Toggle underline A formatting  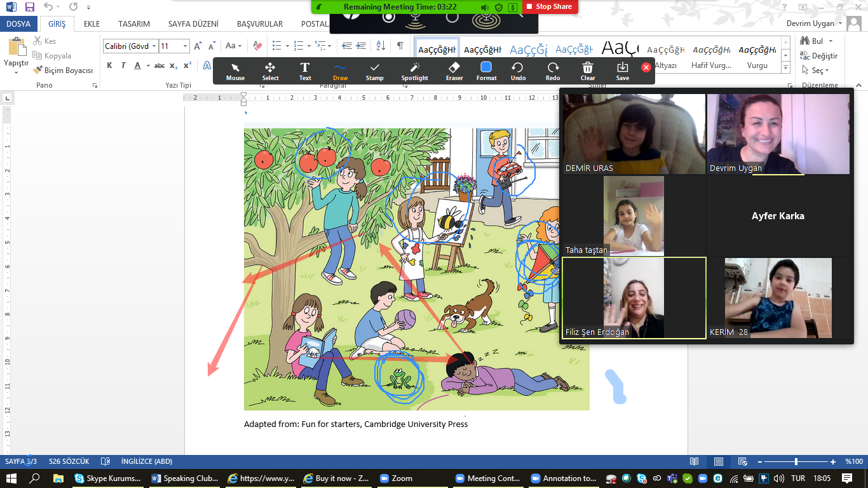tap(139, 65)
